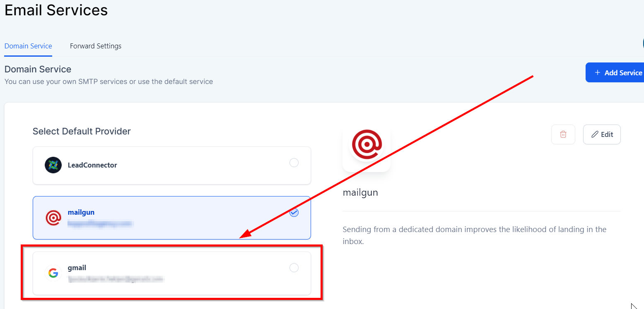Click the plus icon in Add Service
The image size is (644, 309).
(598, 72)
